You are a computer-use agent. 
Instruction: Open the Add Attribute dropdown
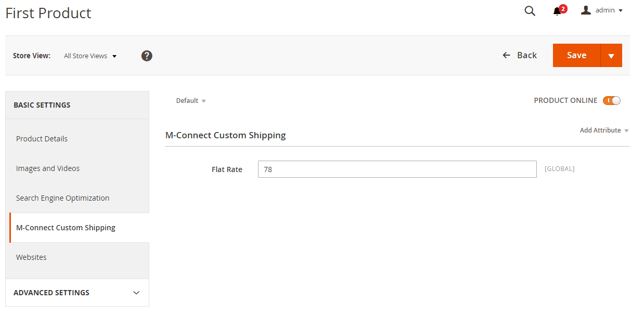604,130
